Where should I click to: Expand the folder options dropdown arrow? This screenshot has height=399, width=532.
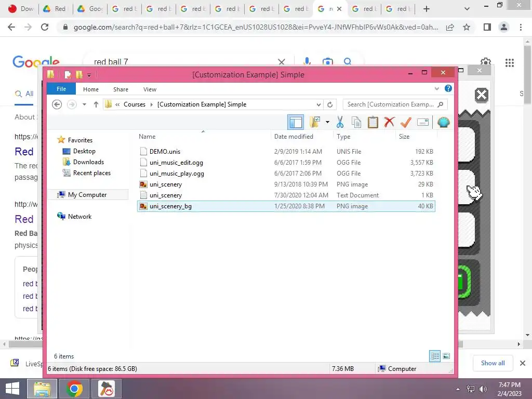coord(327,122)
